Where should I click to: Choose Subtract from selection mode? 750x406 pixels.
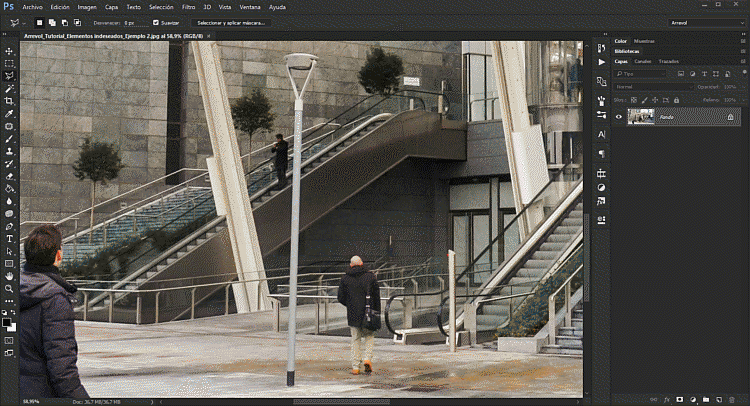pos(65,22)
